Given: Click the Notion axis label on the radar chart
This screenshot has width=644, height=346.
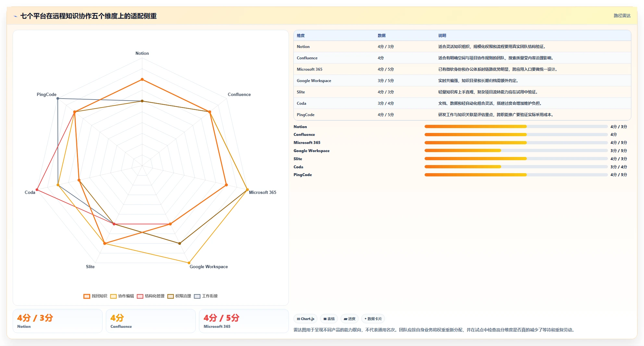Looking at the screenshot, I should (142, 53).
